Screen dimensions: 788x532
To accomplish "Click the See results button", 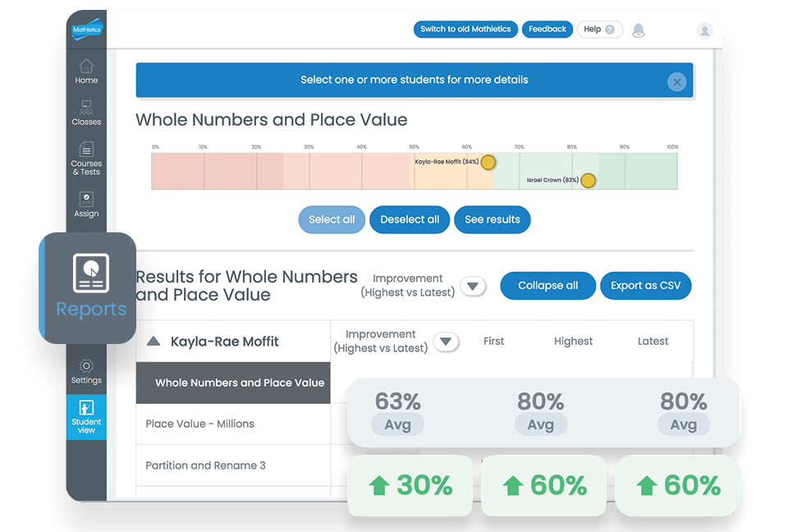I will click(492, 219).
